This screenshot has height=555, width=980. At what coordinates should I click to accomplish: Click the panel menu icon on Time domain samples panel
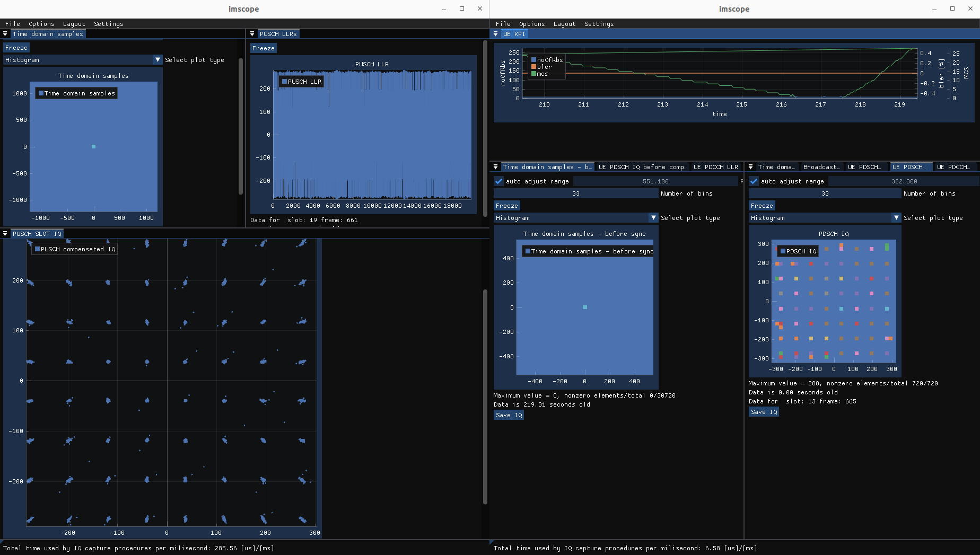pos(5,33)
